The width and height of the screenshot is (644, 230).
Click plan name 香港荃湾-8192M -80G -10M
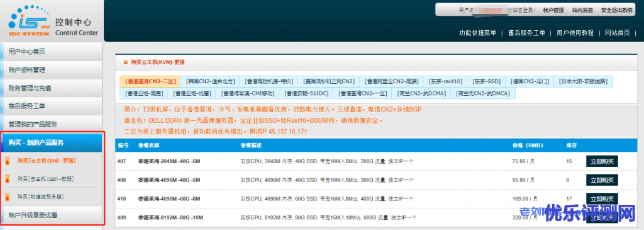coord(170,217)
